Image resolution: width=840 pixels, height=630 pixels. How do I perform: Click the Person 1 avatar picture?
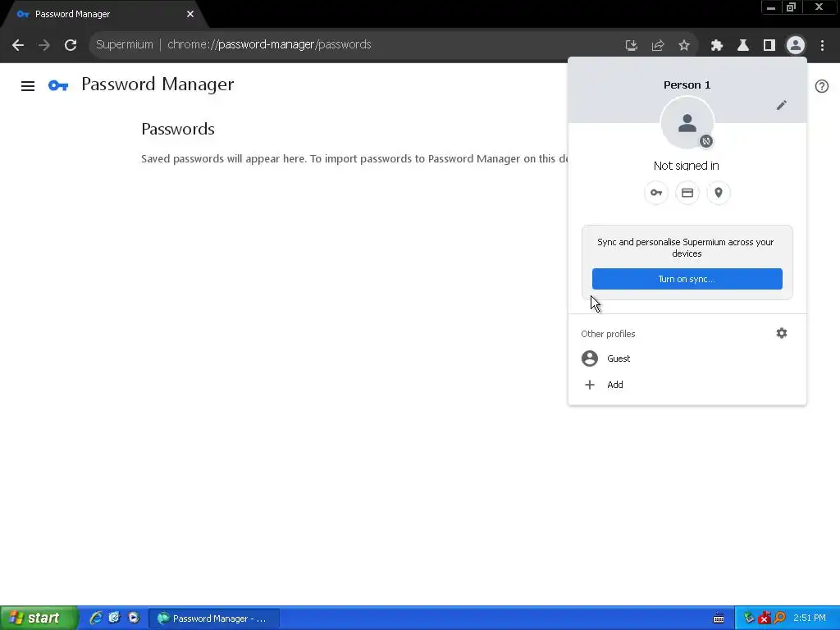[x=687, y=123]
